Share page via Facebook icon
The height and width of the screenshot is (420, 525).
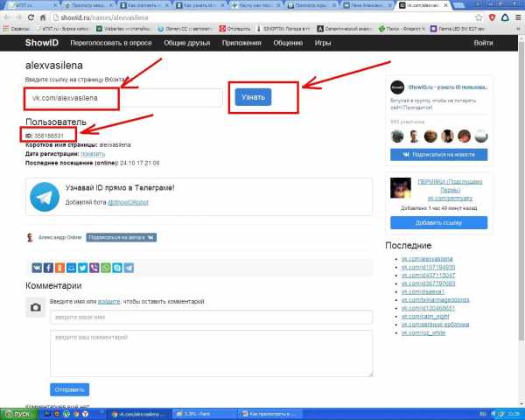pyautogui.click(x=48, y=268)
